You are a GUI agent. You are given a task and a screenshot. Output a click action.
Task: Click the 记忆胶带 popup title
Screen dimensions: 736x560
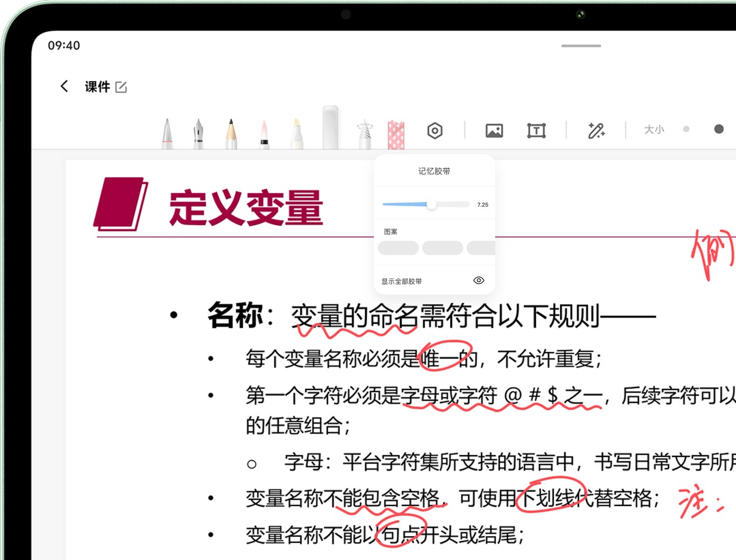[434, 171]
